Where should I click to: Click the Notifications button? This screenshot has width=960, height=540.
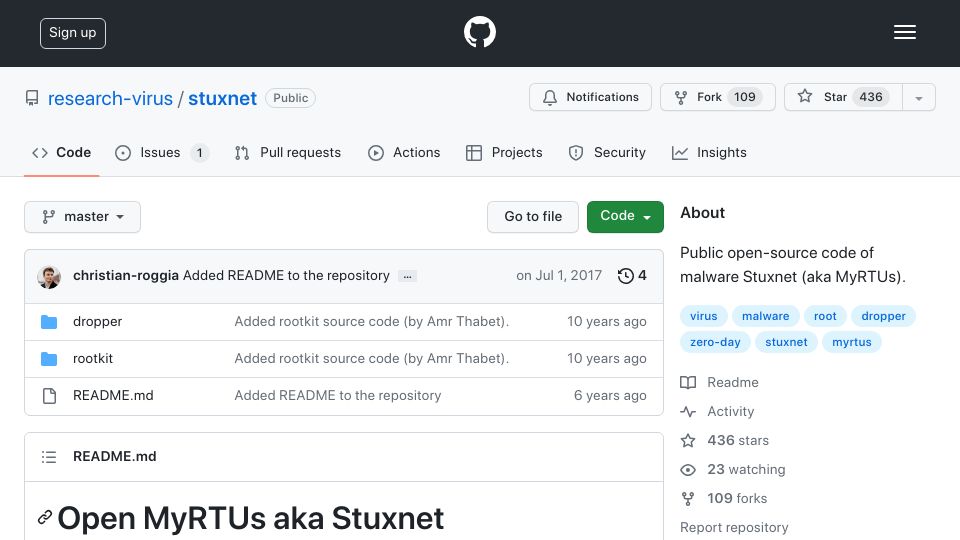point(590,97)
